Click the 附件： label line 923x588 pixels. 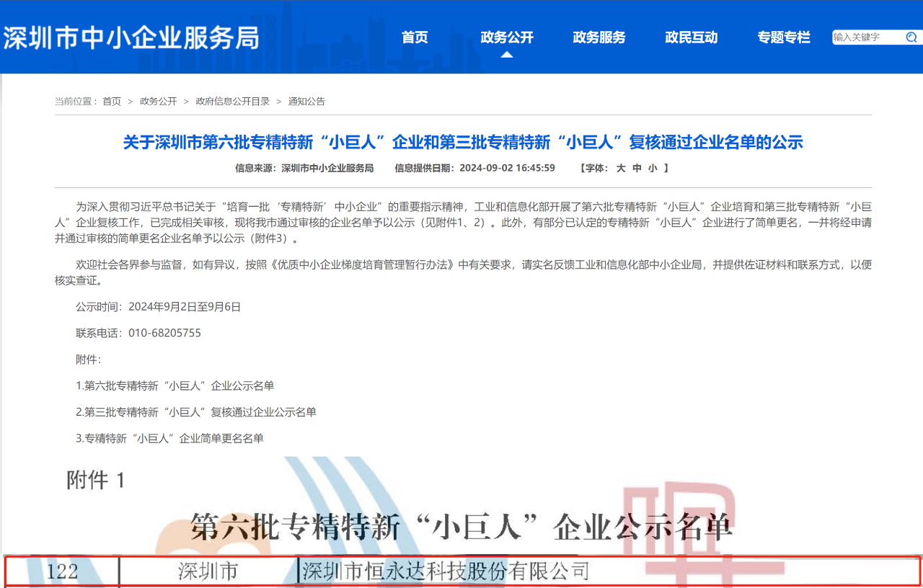pos(89,360)
